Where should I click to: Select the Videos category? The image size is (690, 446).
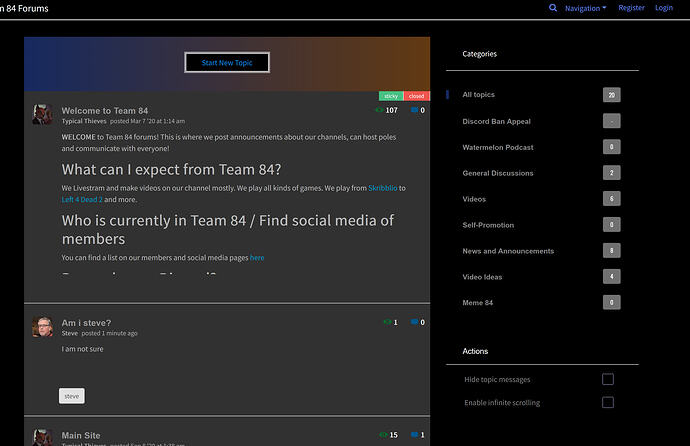(474, 199)
